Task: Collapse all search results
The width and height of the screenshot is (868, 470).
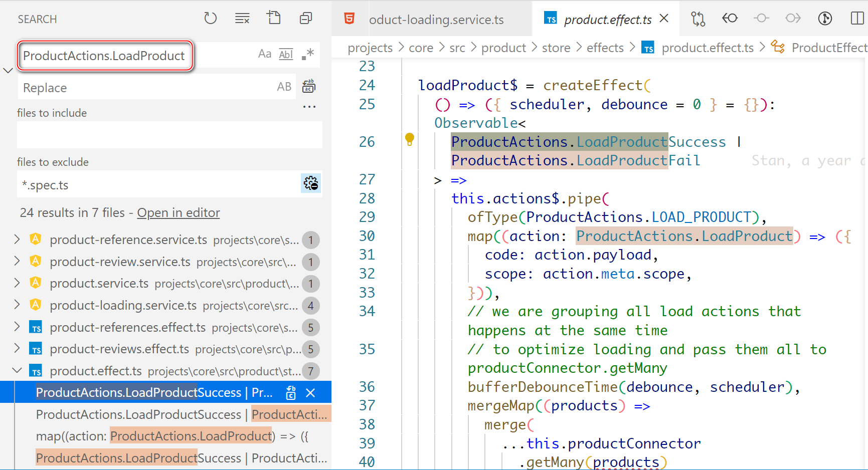Action: point(306,19)
